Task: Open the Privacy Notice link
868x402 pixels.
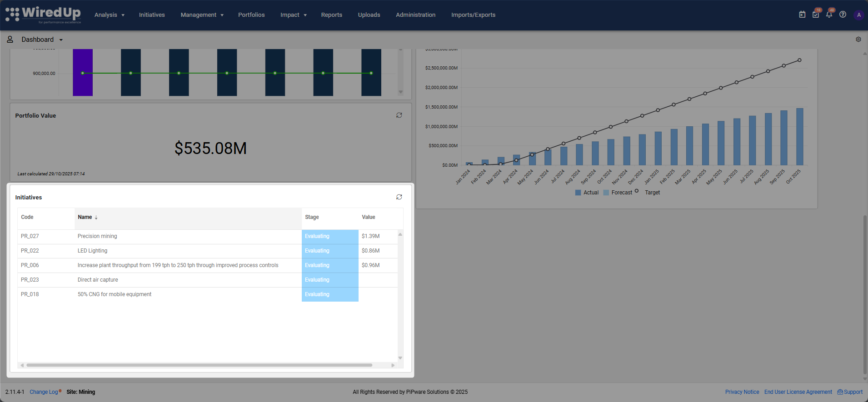Action: pyautogui.click(x=742, y=392)
